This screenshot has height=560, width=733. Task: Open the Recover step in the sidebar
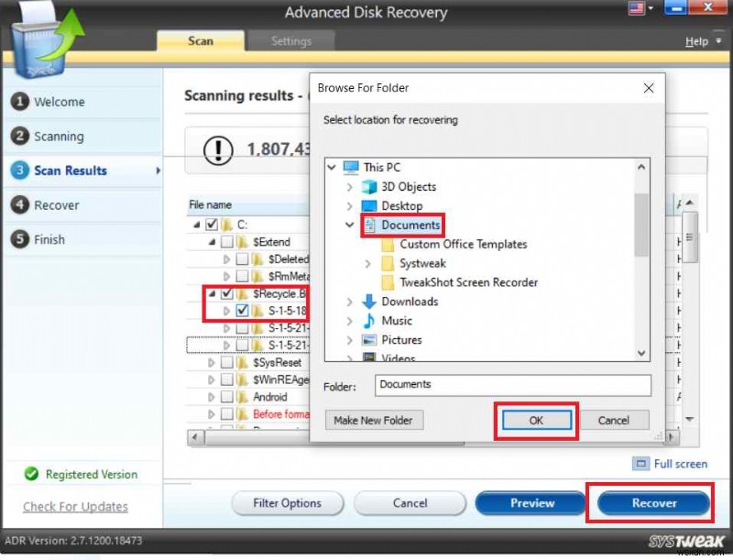20,204
